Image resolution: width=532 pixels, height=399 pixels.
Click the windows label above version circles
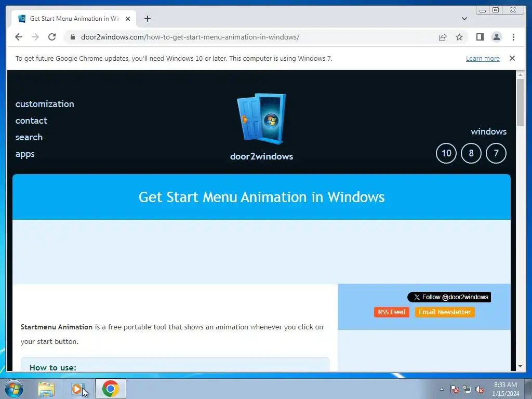click(488, 131)
